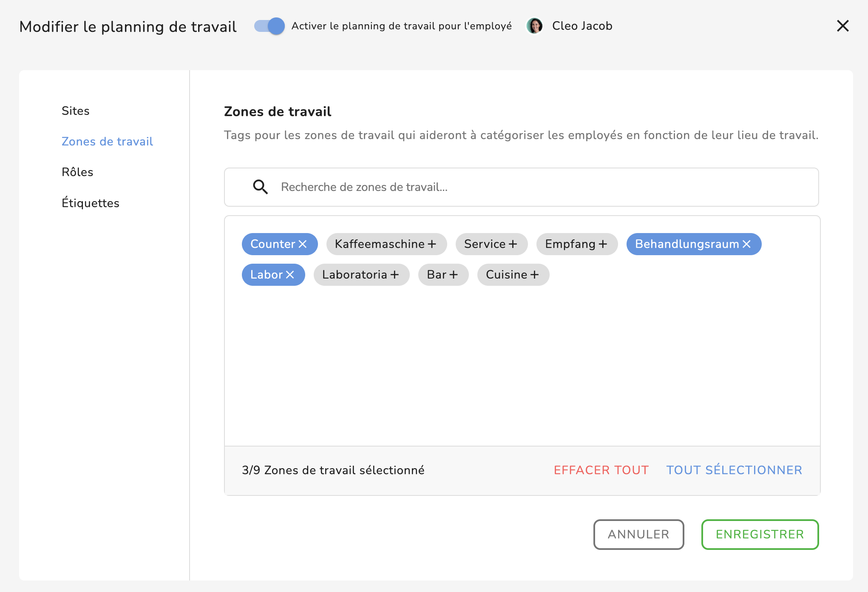The height and width of the screenshot is (592, 868).
Task: Add Service zone with plus icon
Action: coord(513,244)
